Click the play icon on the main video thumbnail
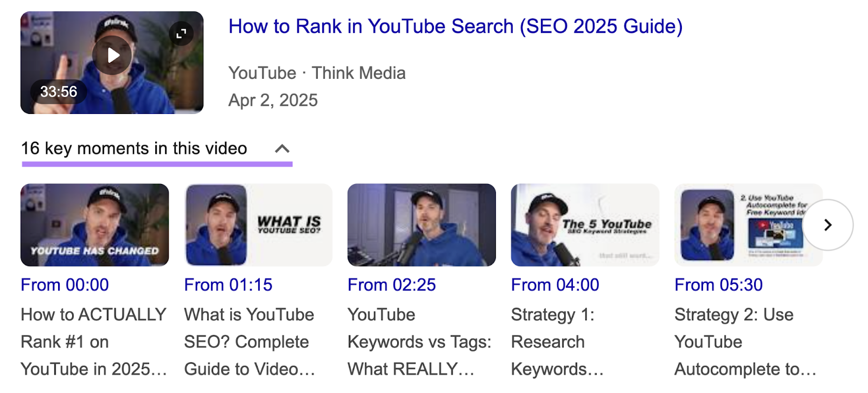Screen dimensions: 868x393 [x=112, y=55]
